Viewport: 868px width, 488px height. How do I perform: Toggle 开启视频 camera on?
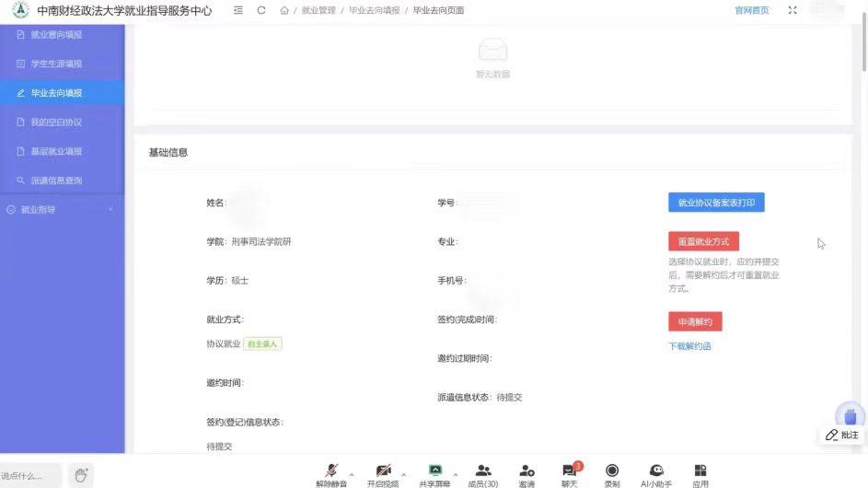(x=383, y=475)
